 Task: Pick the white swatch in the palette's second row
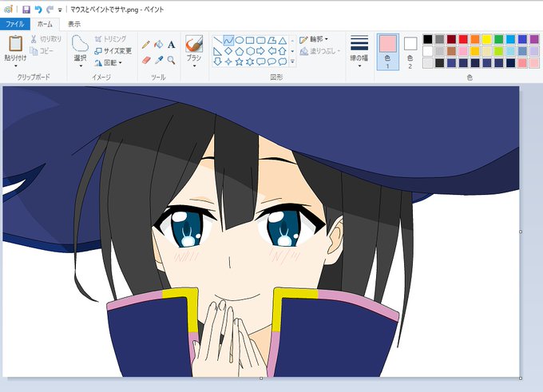coord(428,51)
